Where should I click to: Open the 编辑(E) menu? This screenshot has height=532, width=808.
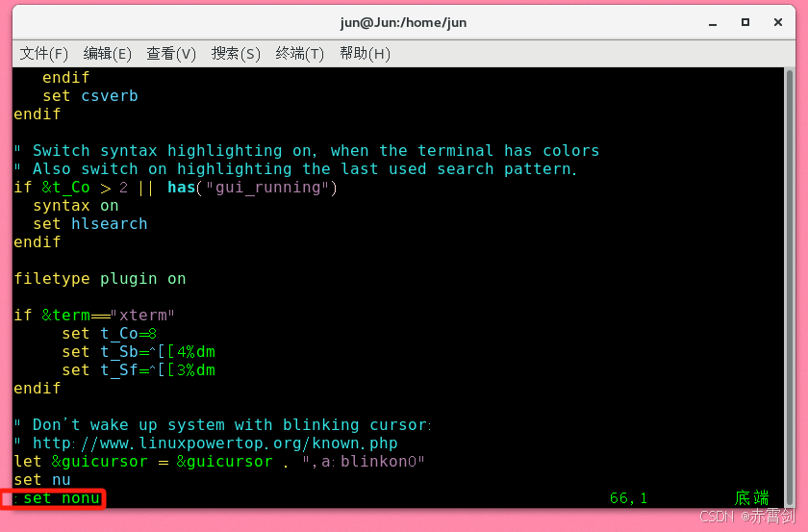(x=107, y=54)
